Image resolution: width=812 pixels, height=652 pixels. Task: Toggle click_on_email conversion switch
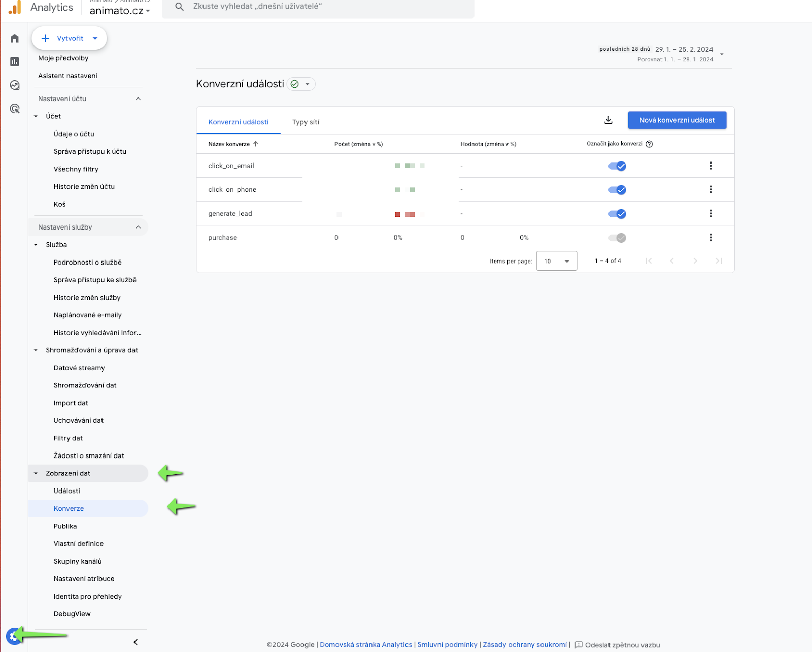(617, 166)
